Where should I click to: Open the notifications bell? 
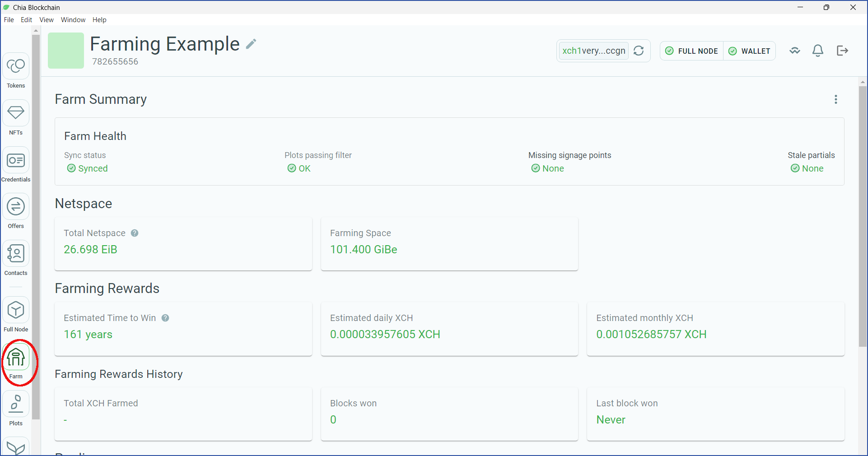[818, 51]
